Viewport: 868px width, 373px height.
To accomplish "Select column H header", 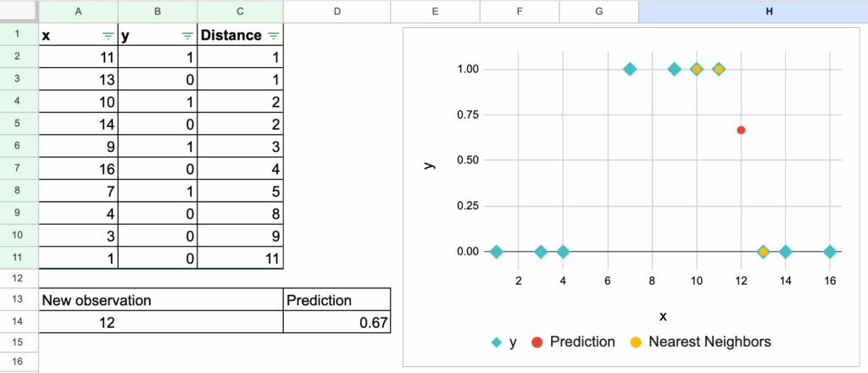I will [769, 12].
